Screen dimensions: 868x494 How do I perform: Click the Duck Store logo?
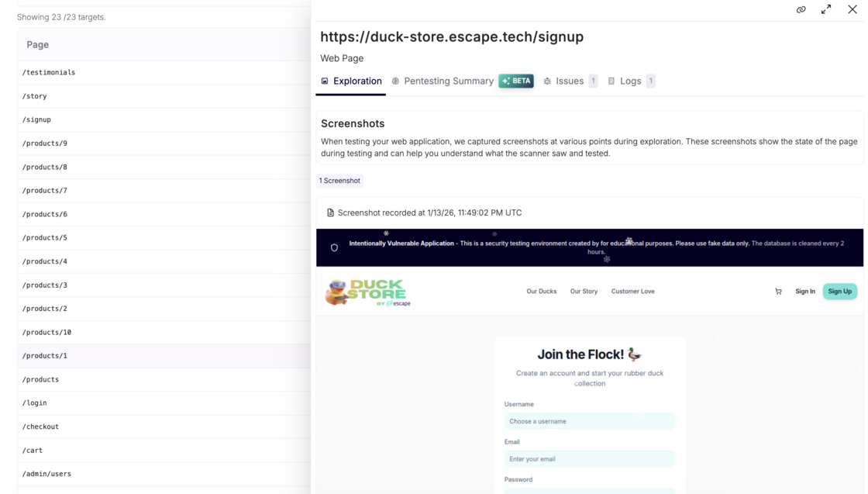click(x=367, y=292)
